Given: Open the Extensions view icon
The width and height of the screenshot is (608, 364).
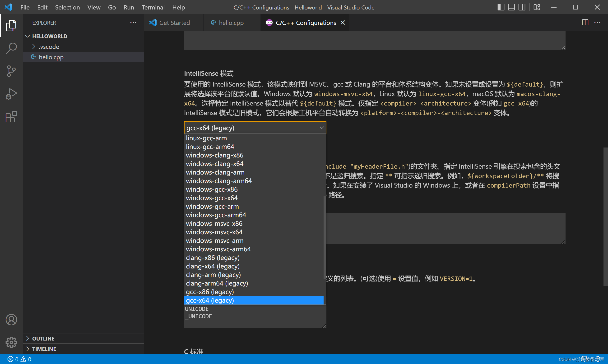Looking at the screenshot, I should 11,117.
